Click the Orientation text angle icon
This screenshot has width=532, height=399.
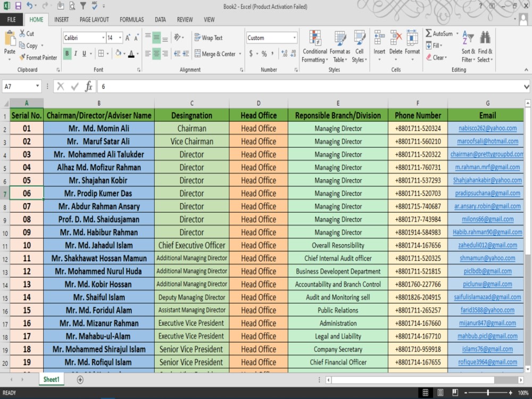(177, 37)
